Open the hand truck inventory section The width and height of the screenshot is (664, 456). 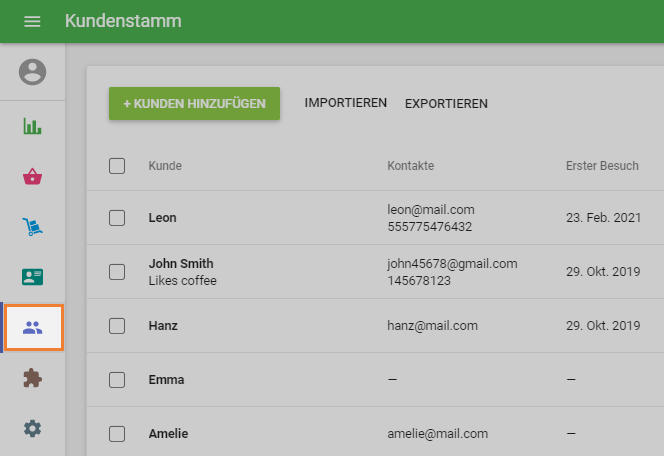point(33,227)
